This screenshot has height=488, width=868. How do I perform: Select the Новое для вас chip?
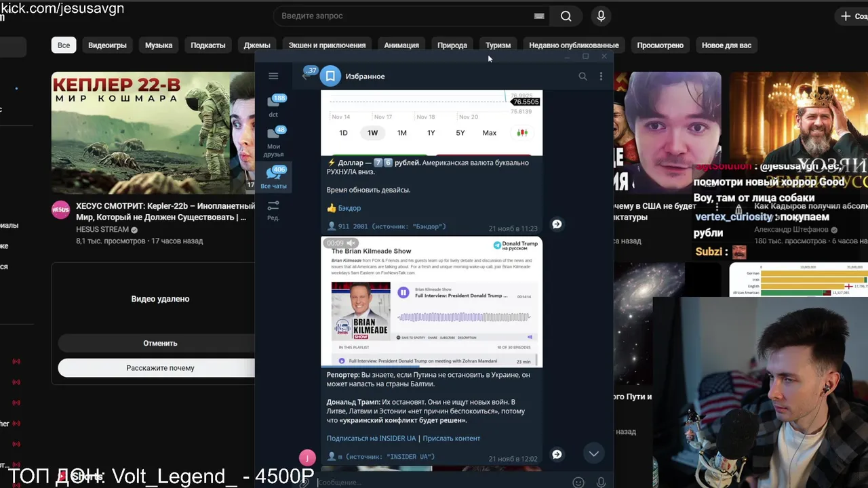coord(726,45)
